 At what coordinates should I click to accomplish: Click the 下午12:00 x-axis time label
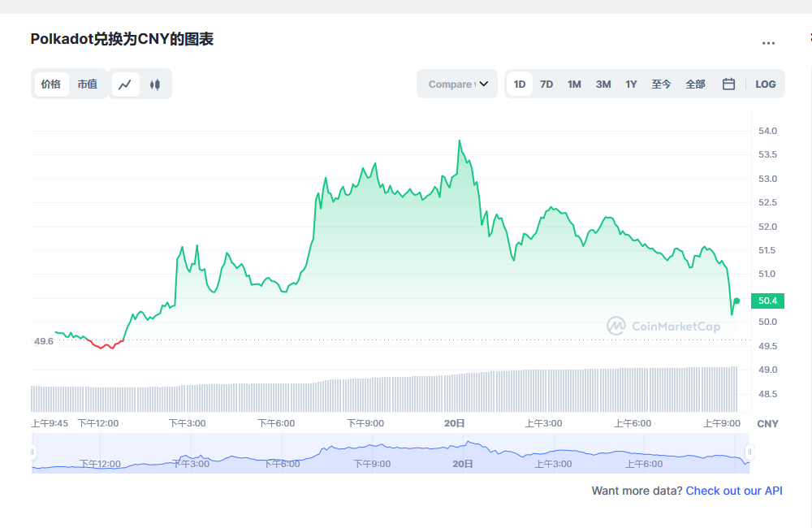coord(98,423)
